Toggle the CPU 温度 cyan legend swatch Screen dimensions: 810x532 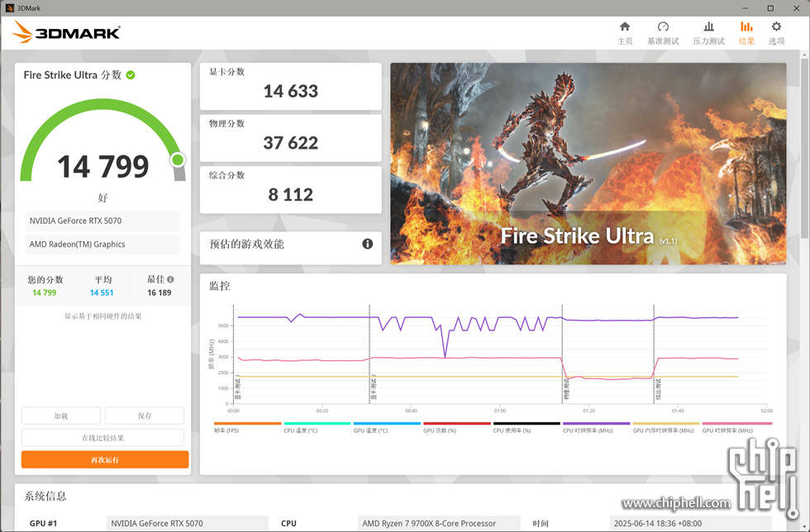click(x=317, y=424)
